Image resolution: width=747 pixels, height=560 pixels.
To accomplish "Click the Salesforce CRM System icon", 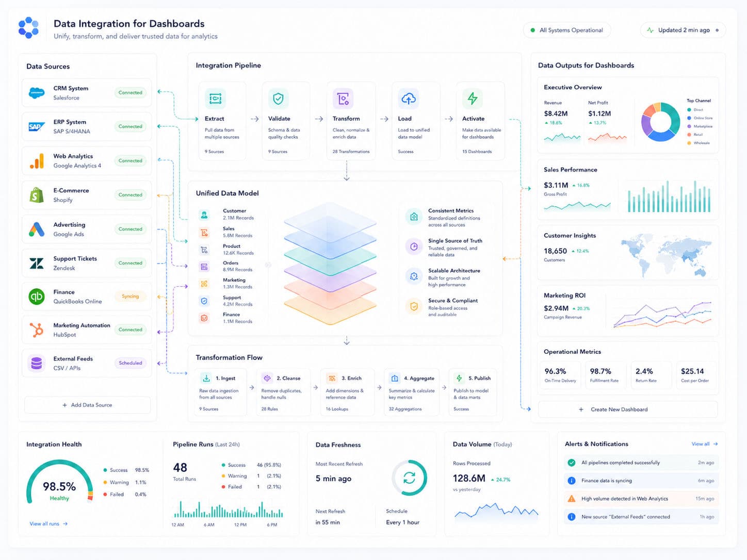I will click(x=37, y=93).
